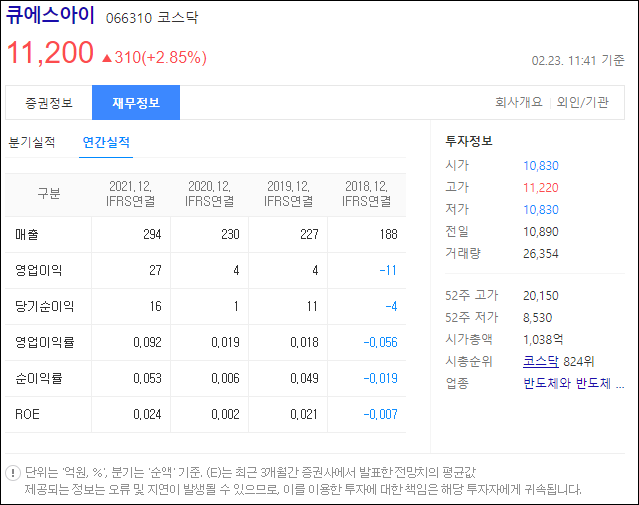Click the 전일 value 10,890

coord(540,232)
